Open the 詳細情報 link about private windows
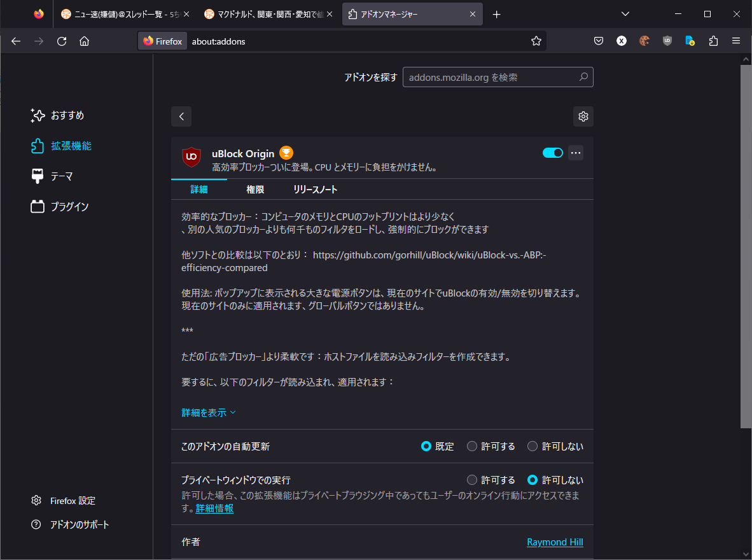This screenshot has width=752, height=560. [x=214, y=508]
